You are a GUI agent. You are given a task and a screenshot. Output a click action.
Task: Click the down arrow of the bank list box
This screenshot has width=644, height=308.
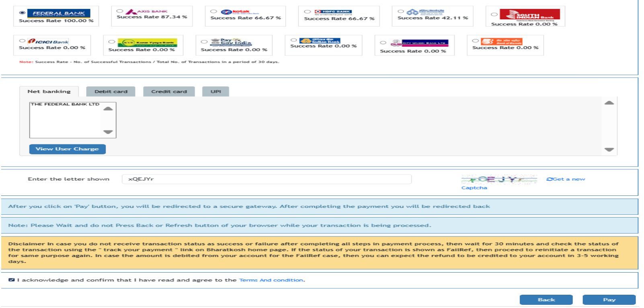108,132
